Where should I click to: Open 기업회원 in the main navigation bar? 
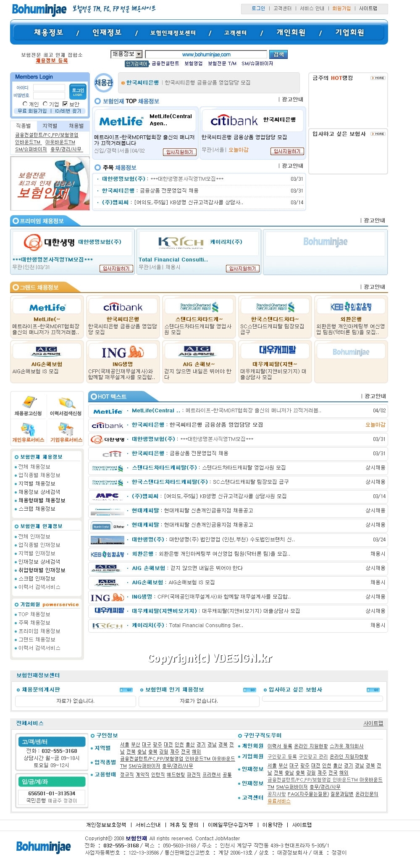(349, 32)
